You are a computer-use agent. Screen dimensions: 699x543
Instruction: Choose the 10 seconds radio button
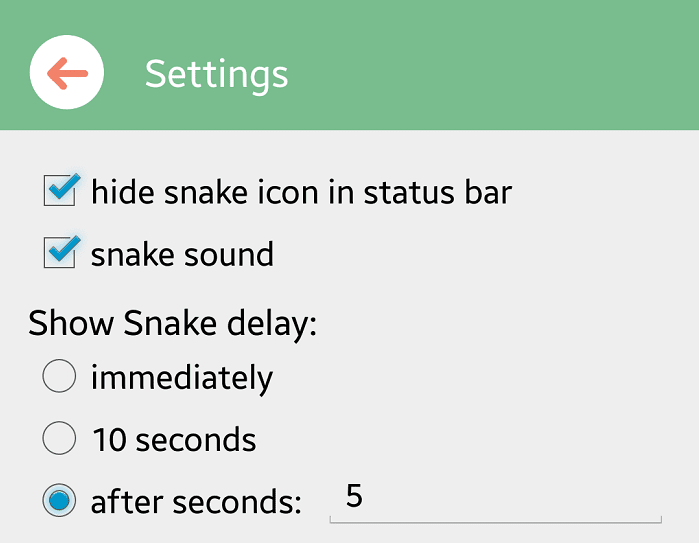[60, 438]
